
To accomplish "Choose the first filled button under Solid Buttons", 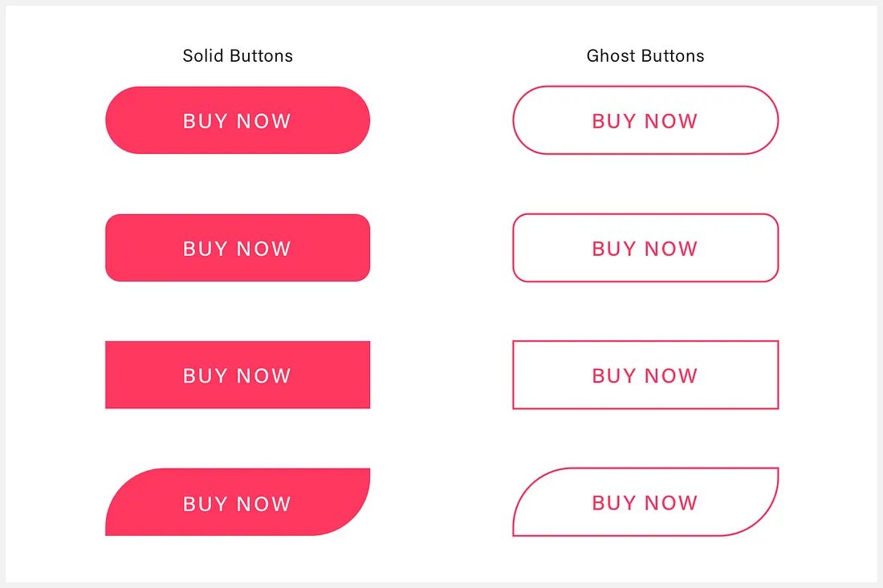I will 238,120.
